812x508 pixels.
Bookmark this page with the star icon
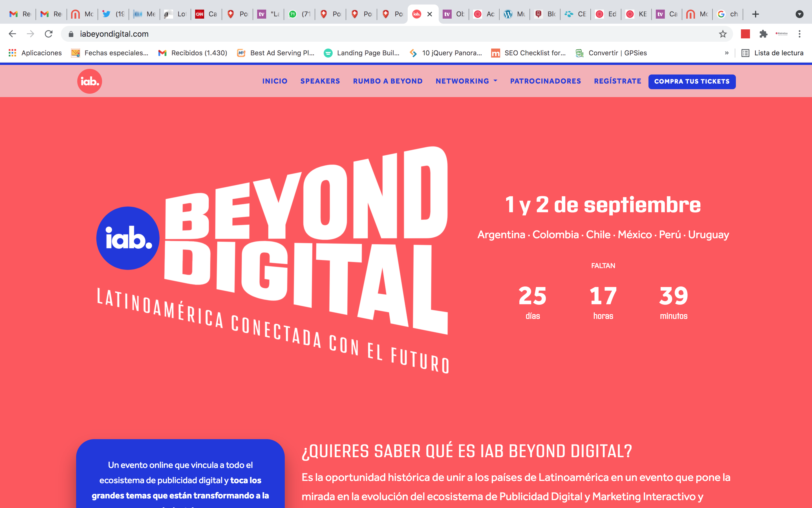[x=723, y=34]
